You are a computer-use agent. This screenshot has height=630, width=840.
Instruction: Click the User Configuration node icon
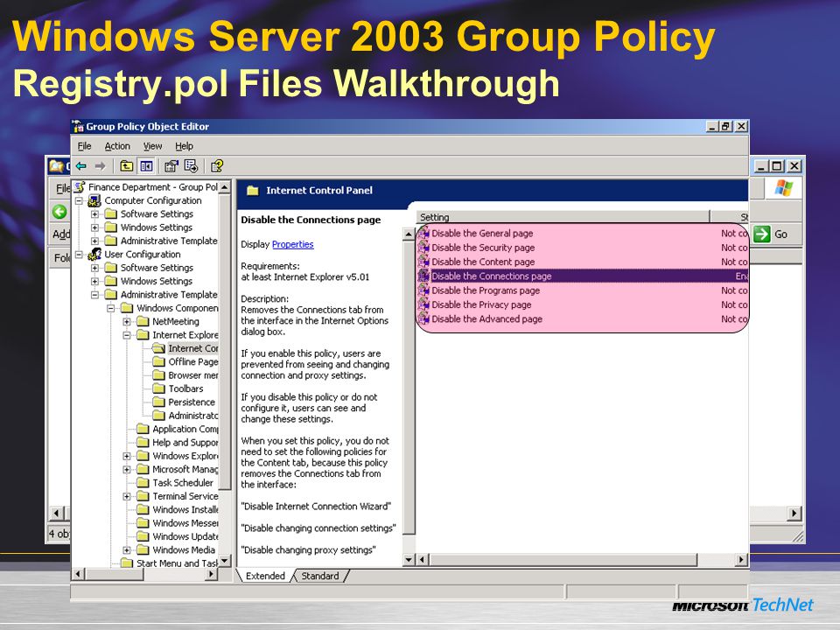94,254
